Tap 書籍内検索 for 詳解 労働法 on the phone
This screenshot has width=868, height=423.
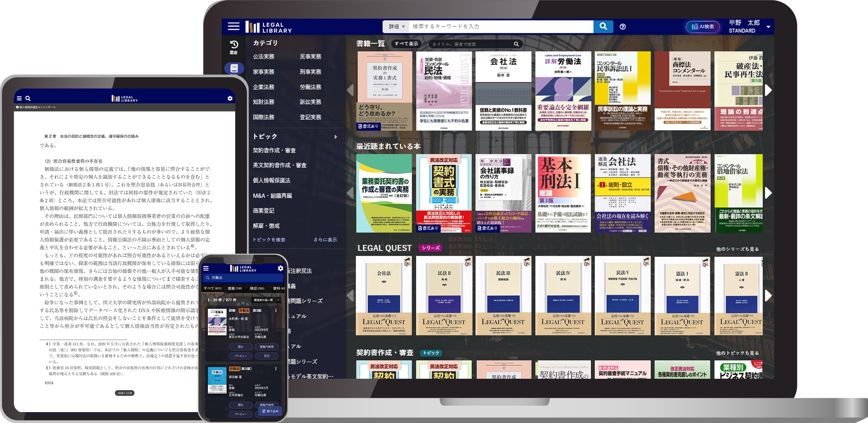tap(266, 347)
